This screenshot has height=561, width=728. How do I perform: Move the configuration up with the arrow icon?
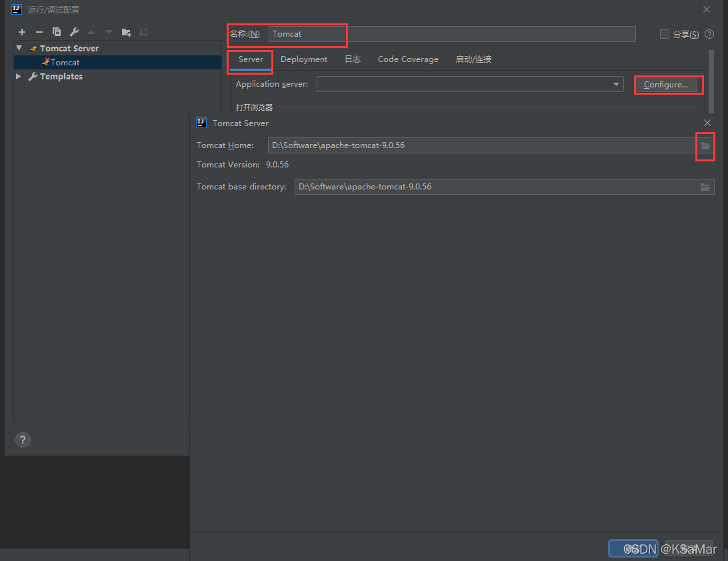[x=91, y=32]
